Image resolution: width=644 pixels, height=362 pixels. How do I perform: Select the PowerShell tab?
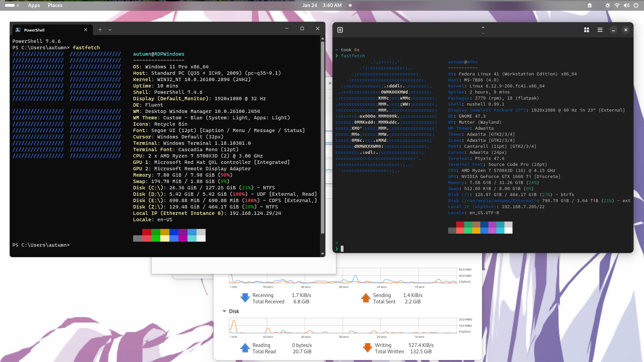[x=52, y=30]
